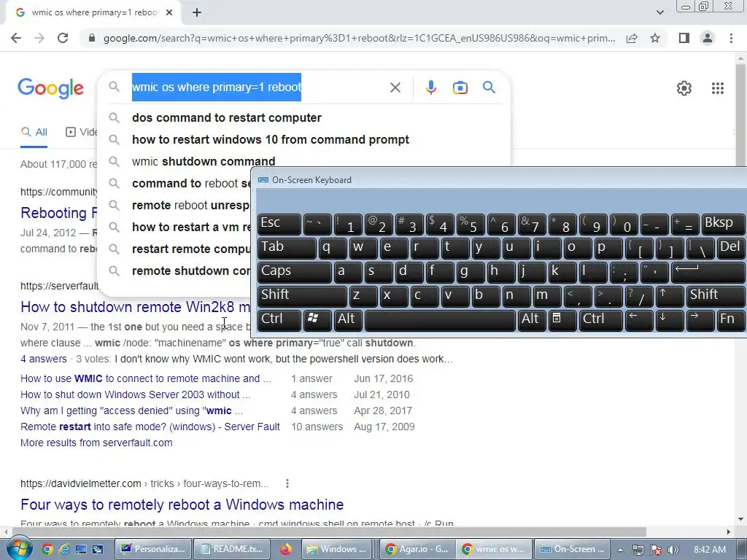The height and width of the screenshot is (560, 747).
Task: Open a new Chrome tab
Action: [197, 12]
